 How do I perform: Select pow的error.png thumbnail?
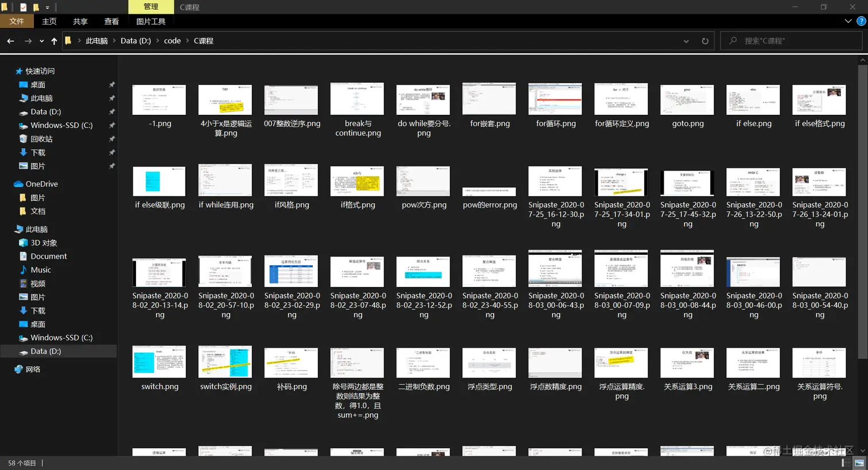coord(489,192)
